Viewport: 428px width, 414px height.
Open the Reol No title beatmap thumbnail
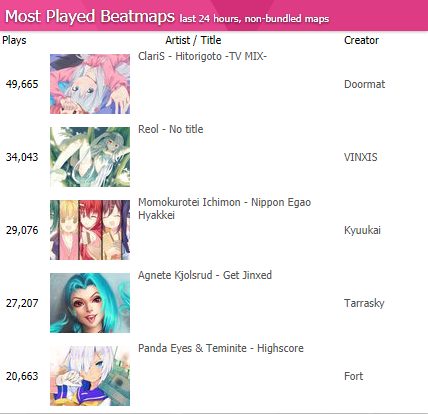pos(90,157)
